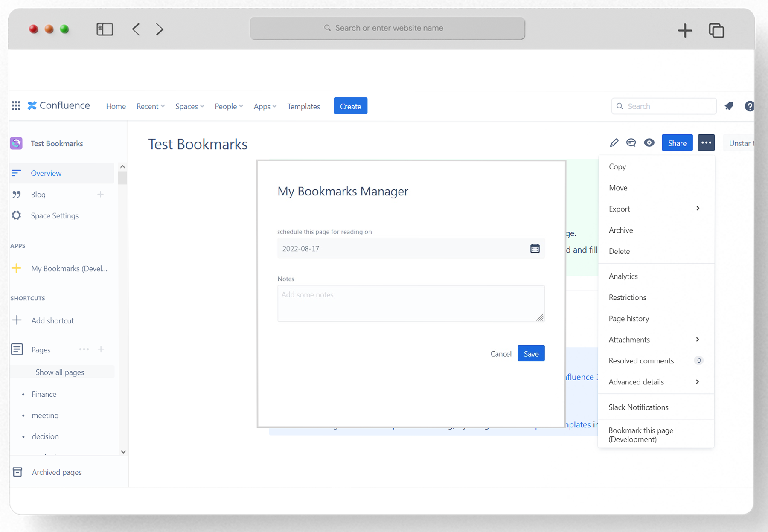This screenshot has height=532, width=768.
Task: Select Copy from the actions menu
Action: coord(656,166)
